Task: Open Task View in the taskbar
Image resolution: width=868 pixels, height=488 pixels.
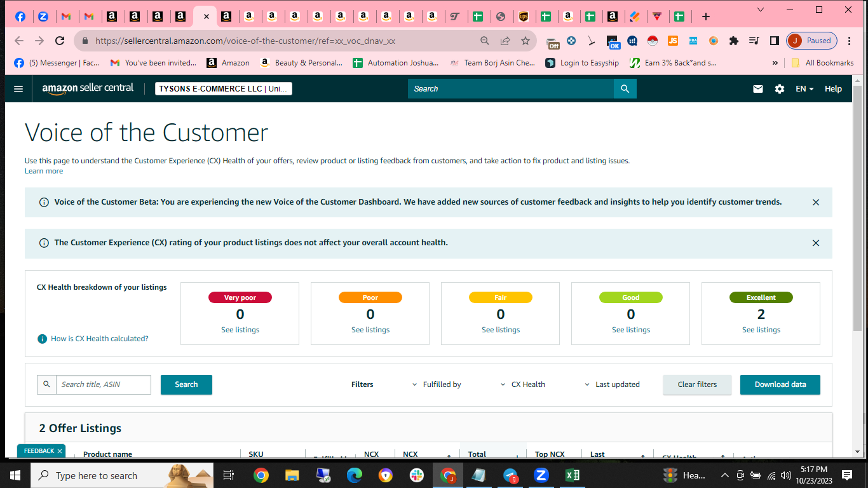Action: [229, 475]
